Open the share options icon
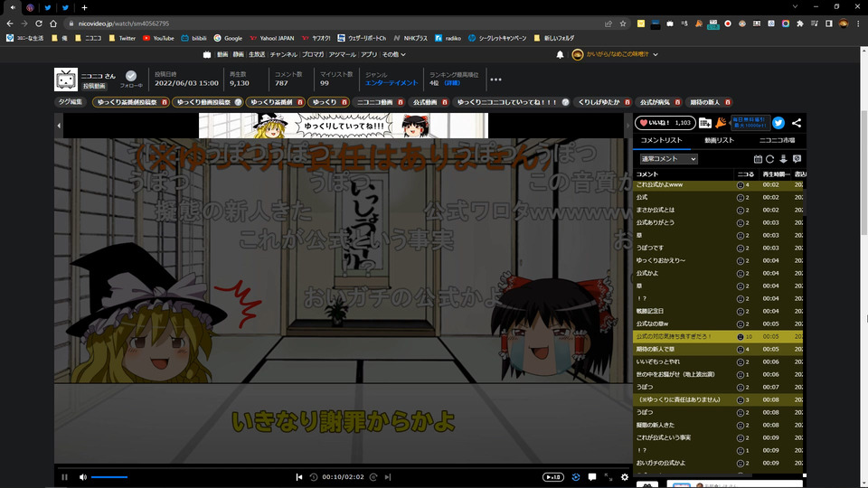Image resolution: width=868 pixels, height=488 pixels. tap(796, 123)
